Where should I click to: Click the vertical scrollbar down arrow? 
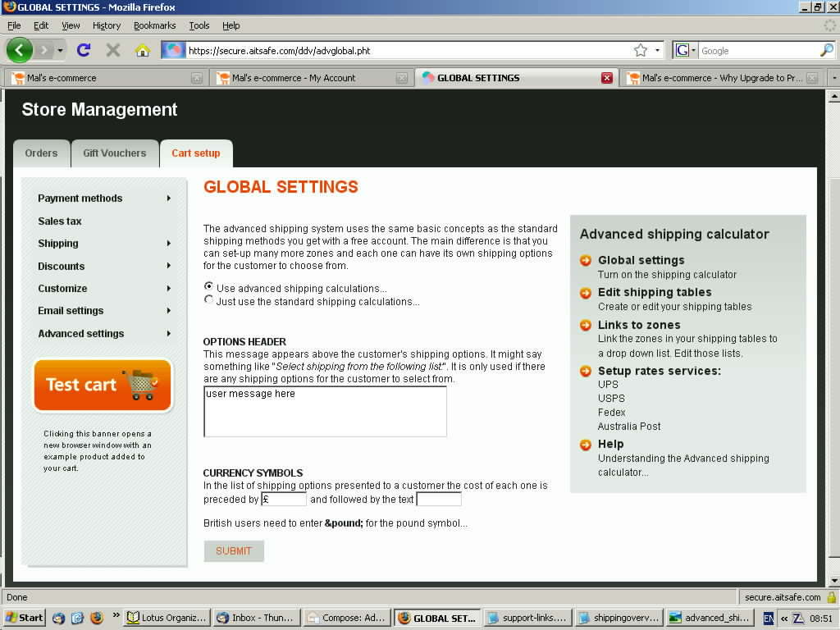(834, 580)
